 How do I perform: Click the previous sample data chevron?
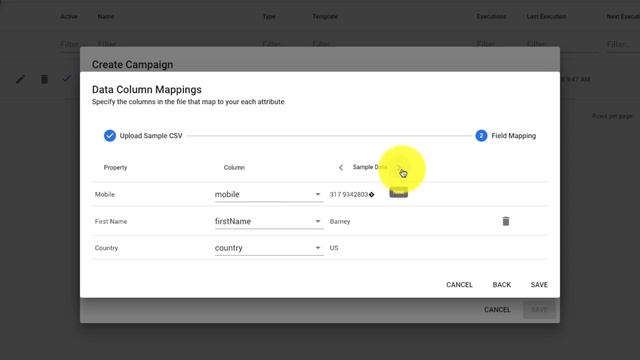point(341,167)
